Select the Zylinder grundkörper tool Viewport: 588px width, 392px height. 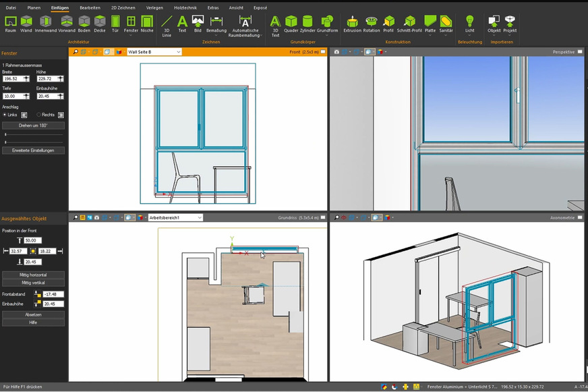tap(307, 22)
